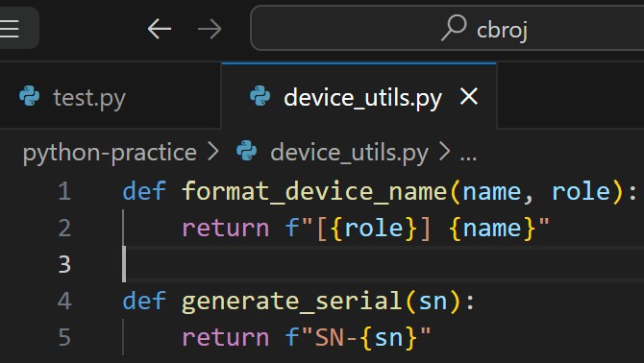Click 'SN-' text in line 5 string

[x=336, y=338]
